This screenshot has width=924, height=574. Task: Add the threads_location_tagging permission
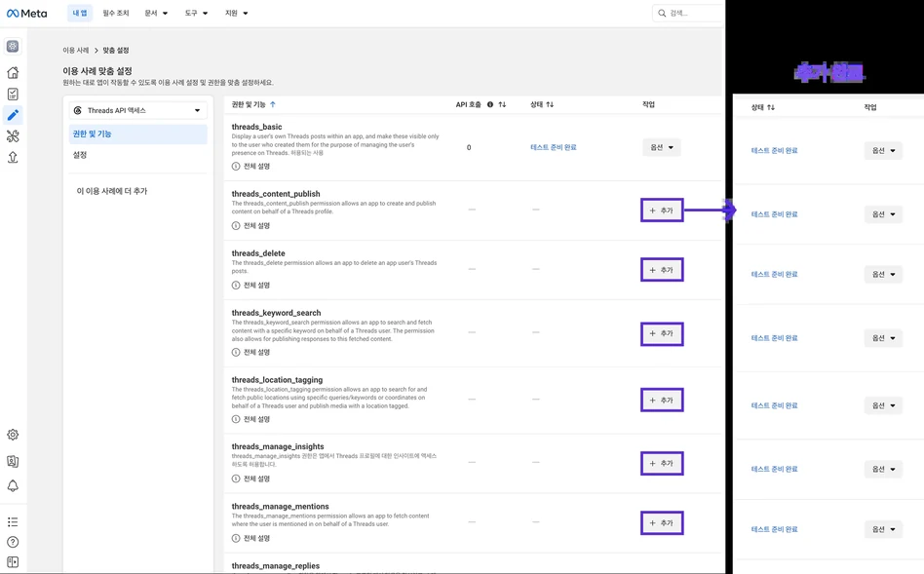[x=662, y=401]
